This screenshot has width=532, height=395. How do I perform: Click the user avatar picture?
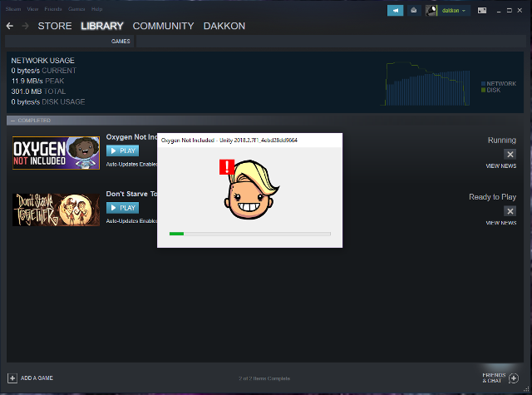pos(431,11)
